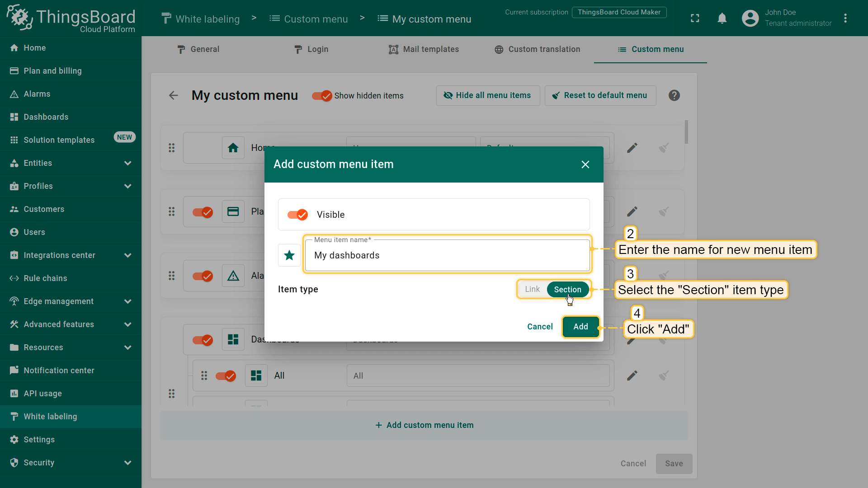
Task: Disable the All submenu item toggle
Action: tap(226, 376)
